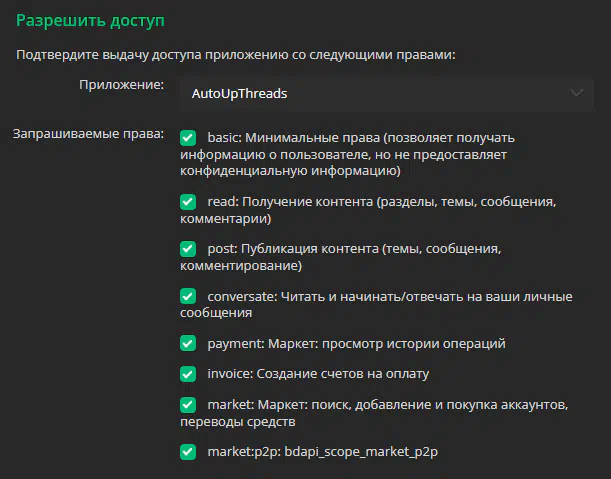Toggle the market:p2p scope checkbox
This screenshot has width=611, height=479.
coord(188,452)
